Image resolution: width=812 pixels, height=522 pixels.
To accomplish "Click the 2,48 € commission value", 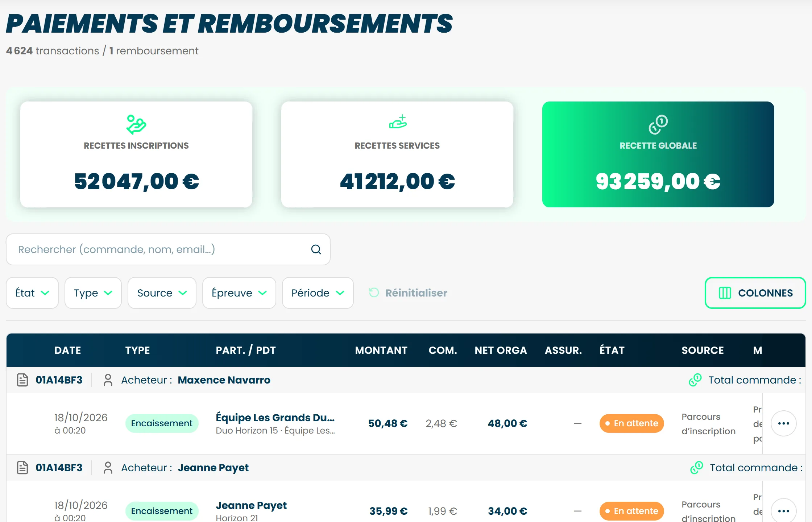I will click(442, 423).
